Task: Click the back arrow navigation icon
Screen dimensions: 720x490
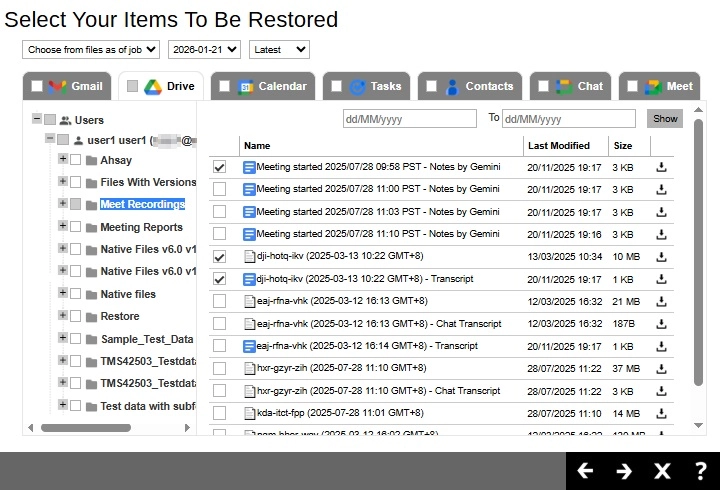Action: point(585,471)
